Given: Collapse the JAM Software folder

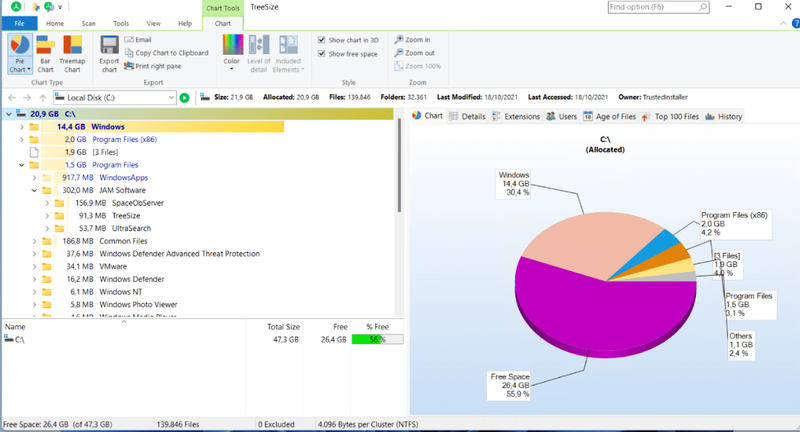Looking at the screenshot, I should [34, 190].
